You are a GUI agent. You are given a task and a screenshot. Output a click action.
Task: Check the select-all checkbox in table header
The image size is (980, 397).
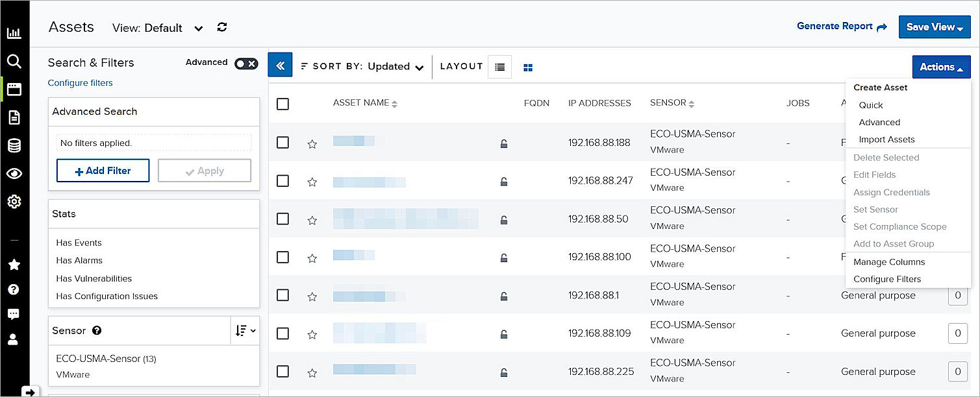(x=283, y=103)
